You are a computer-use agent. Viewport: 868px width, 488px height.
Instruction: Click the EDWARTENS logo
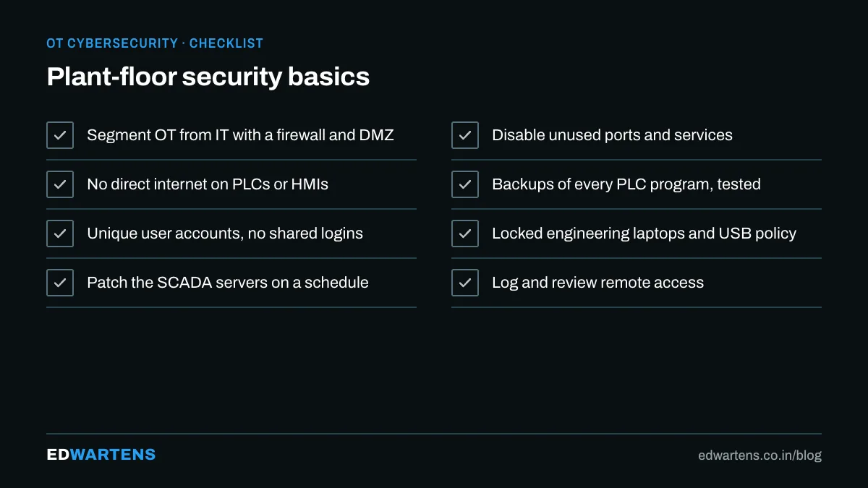pyautogui.click(x=101, y=455)
